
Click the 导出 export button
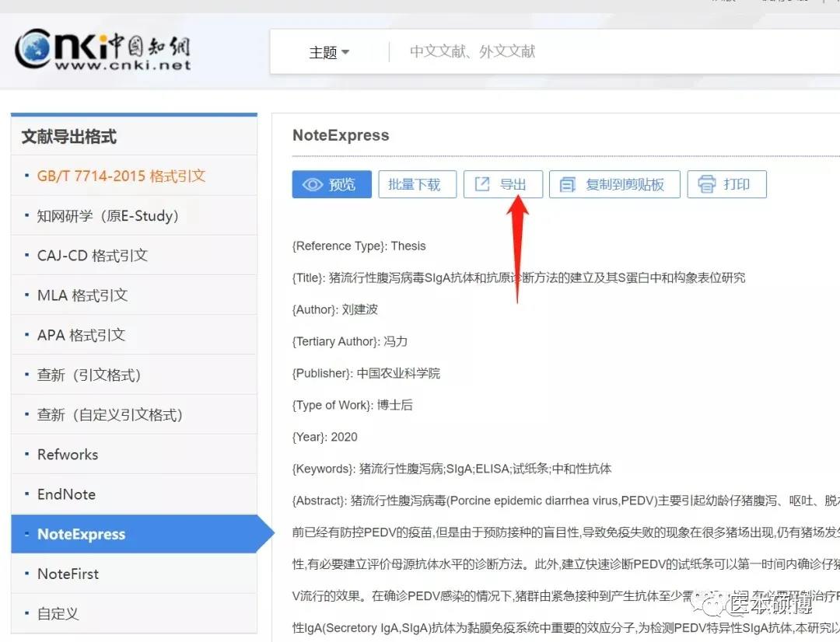503,184
